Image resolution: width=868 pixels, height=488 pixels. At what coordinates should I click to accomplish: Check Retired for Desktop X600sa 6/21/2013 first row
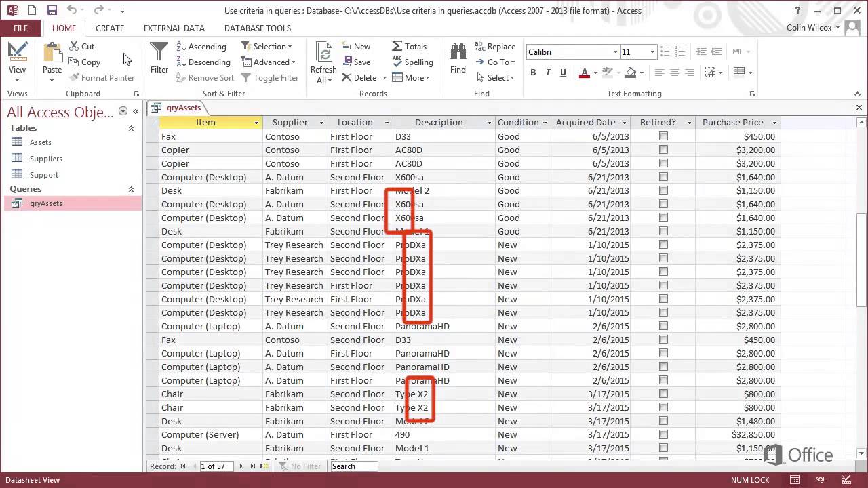coord(663,177)
